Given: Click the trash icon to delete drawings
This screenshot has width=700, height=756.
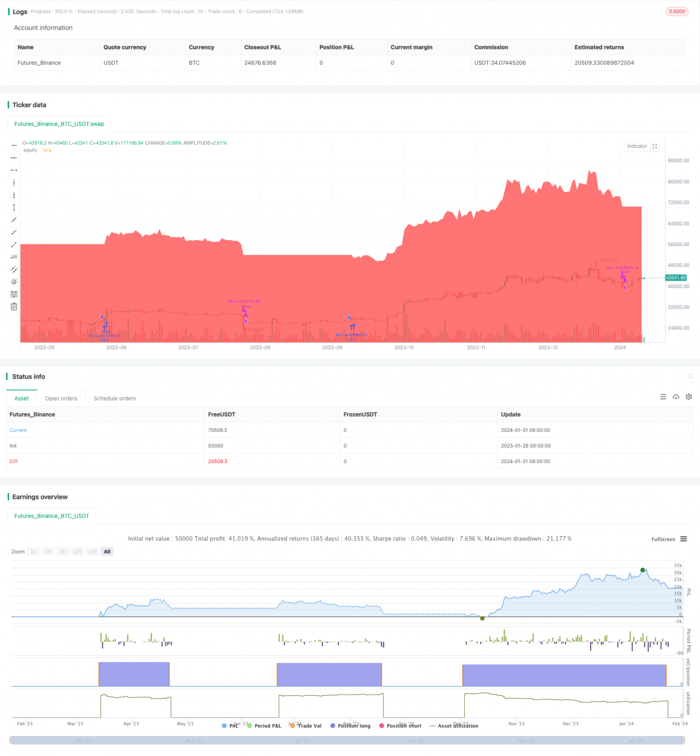Looking at the screenshot, I should (x=14, y=306).
